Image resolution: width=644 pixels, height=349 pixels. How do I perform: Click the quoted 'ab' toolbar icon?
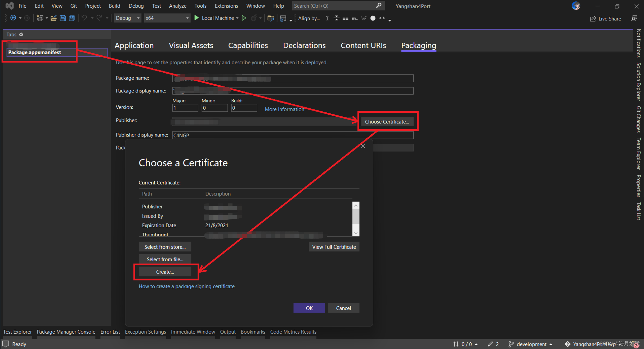[364, 18]
